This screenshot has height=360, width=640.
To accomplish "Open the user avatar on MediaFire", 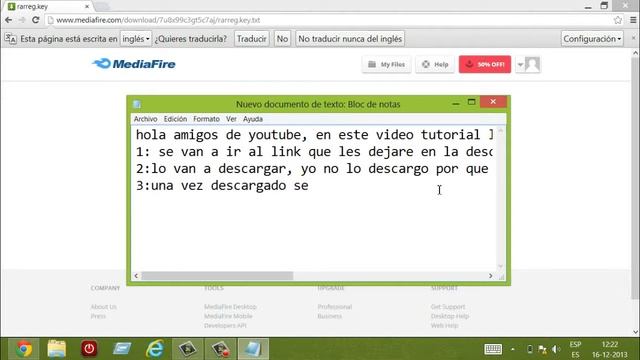I will (532, 64).
